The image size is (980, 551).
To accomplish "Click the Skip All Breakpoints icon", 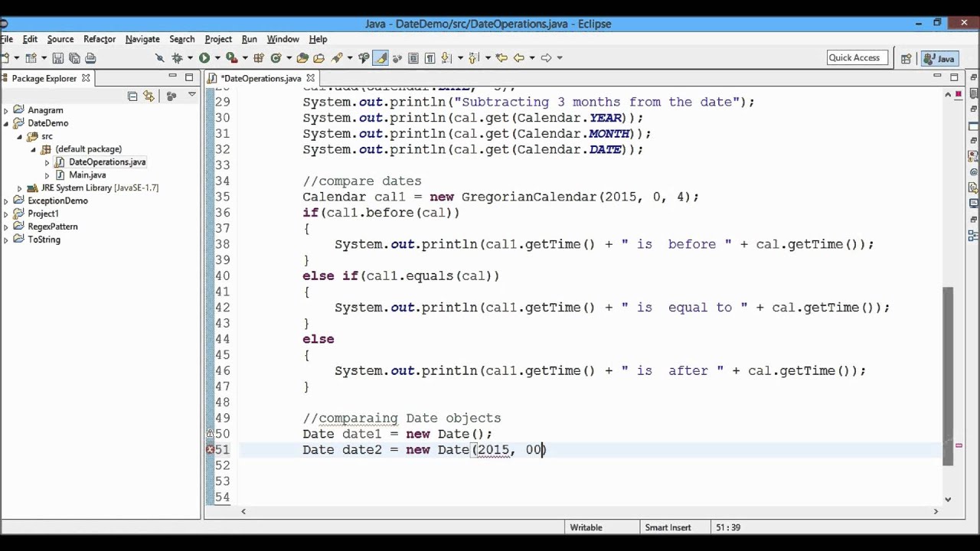I will click(159, 58).
